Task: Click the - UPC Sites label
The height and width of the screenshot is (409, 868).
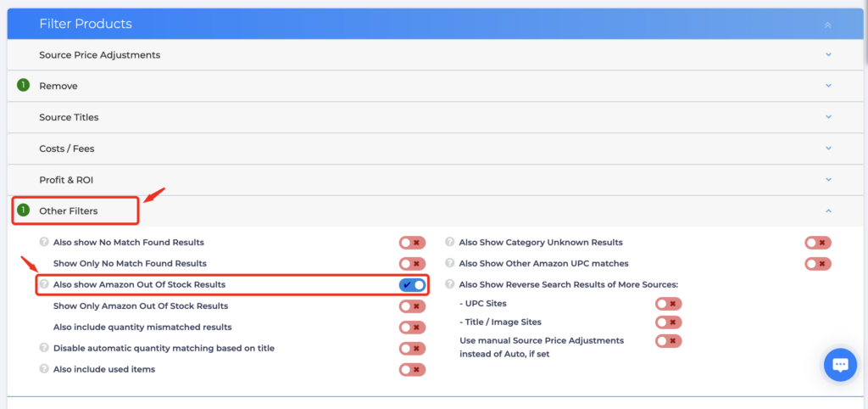Action: point(482,304)
